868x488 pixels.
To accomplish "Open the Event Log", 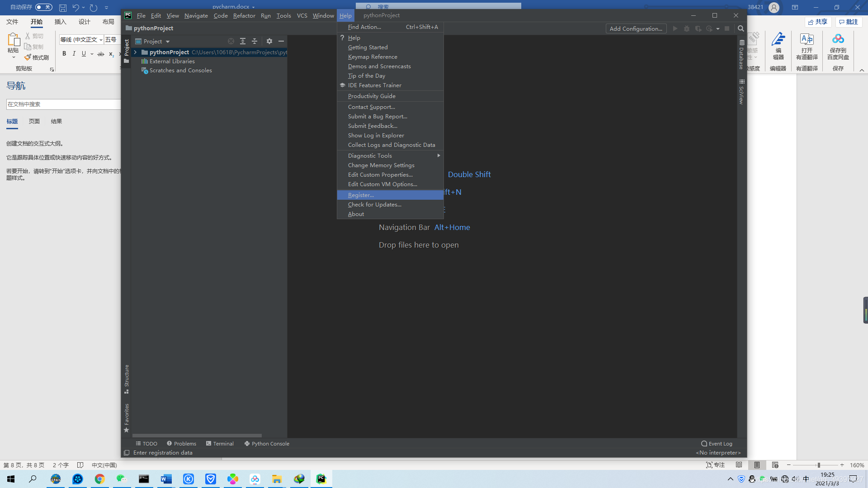I will coord(716,443).
